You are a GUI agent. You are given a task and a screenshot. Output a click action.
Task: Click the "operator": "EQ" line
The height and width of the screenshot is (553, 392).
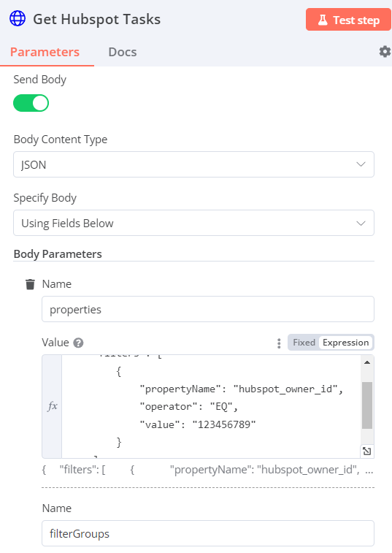tap(188, 407)
